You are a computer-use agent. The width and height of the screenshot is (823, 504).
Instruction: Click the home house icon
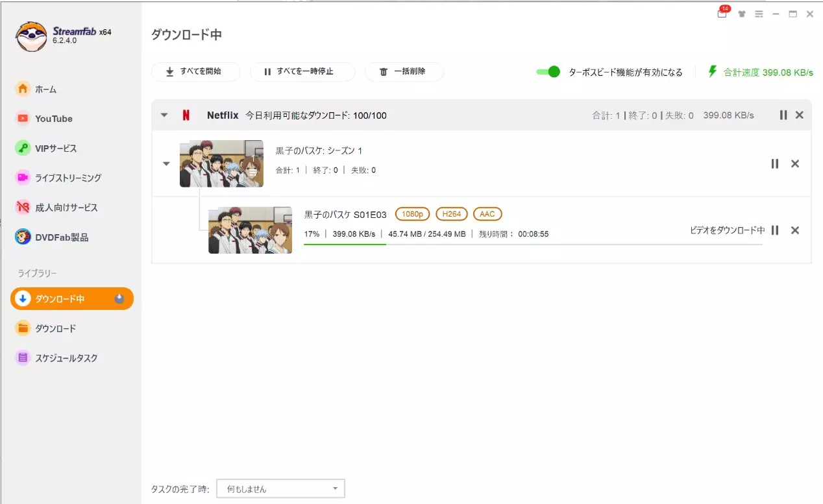[x=23, y=89]
